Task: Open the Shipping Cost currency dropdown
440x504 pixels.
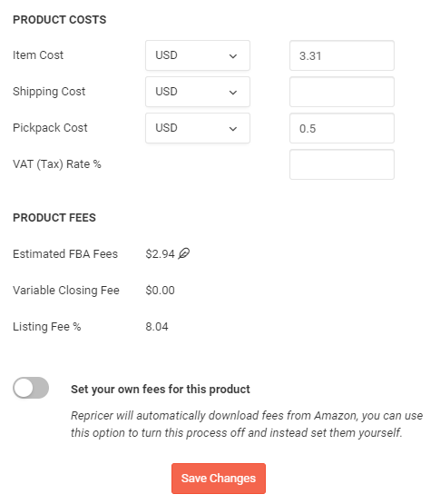Action: coord(198,92)
